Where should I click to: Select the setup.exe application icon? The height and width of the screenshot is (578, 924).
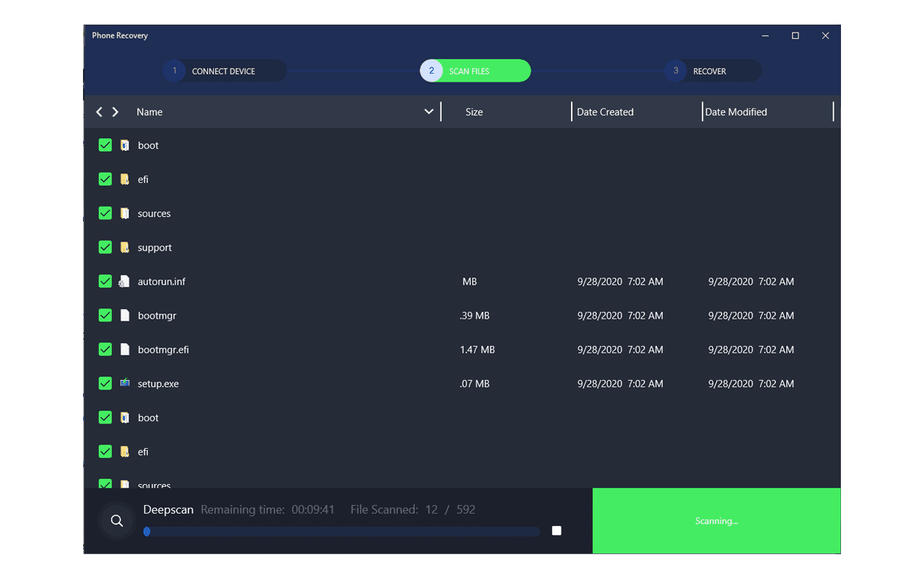[123, 383]
